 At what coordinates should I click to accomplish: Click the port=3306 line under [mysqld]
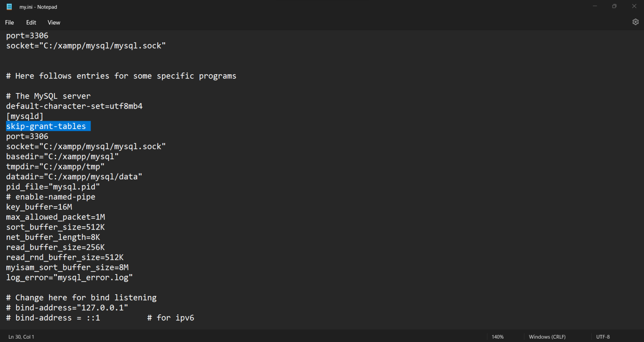(x=27, y=136)
